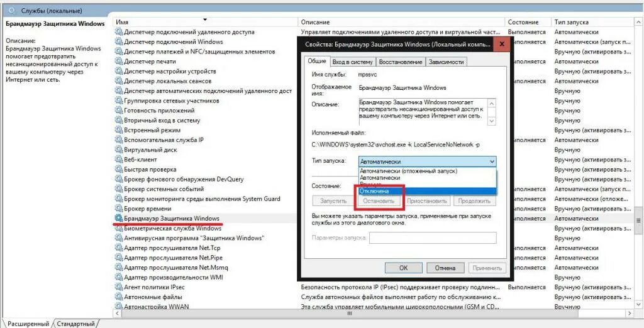Click the Приостановить button
Screen dimensions: 644x328
pyautogui.click(x=428, y=201)
